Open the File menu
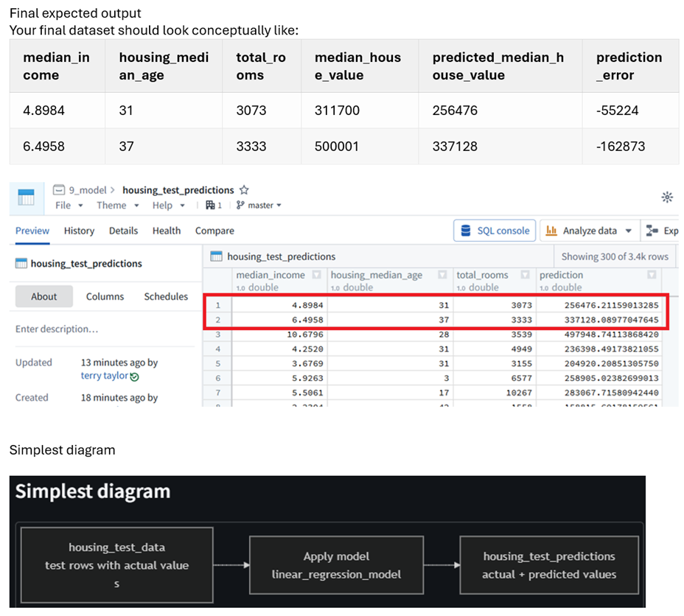 coord(69,206)
